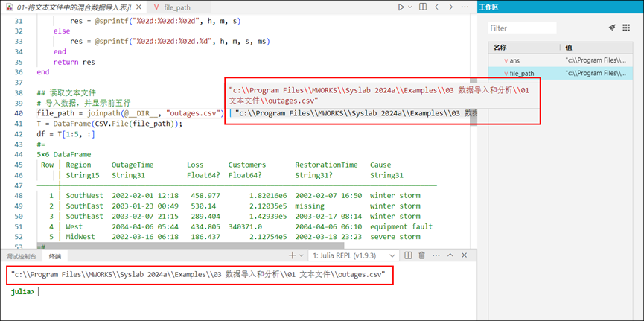Click the MidWest region in row 5
This screenshot has height=321, width=644.
[80, 237]
